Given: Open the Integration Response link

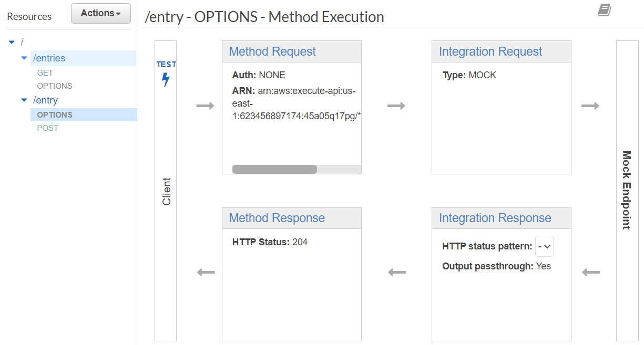Looking at the screenshot, I should coord(495,218).
